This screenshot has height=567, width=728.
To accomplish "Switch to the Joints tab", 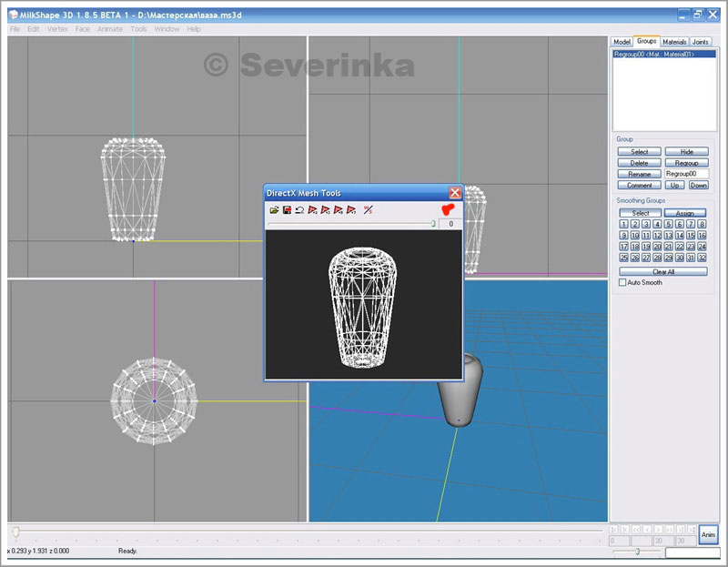I will (x=701, y=42).
